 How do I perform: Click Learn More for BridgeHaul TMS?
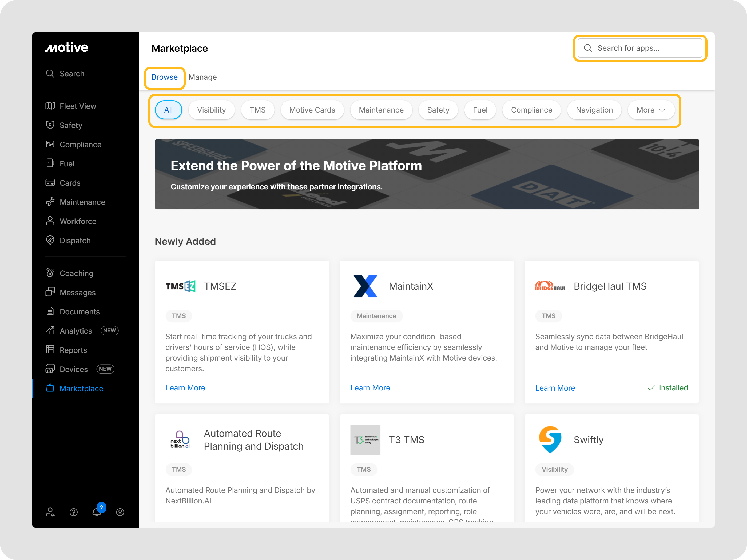(x=555, y=388)
